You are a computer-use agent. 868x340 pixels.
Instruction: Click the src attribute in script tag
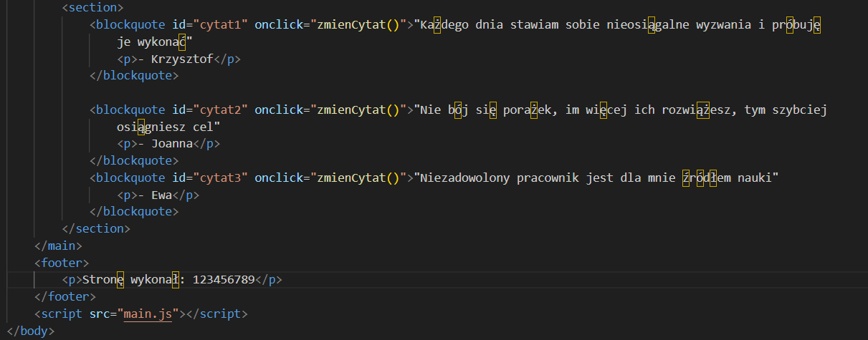coord(100,314)
